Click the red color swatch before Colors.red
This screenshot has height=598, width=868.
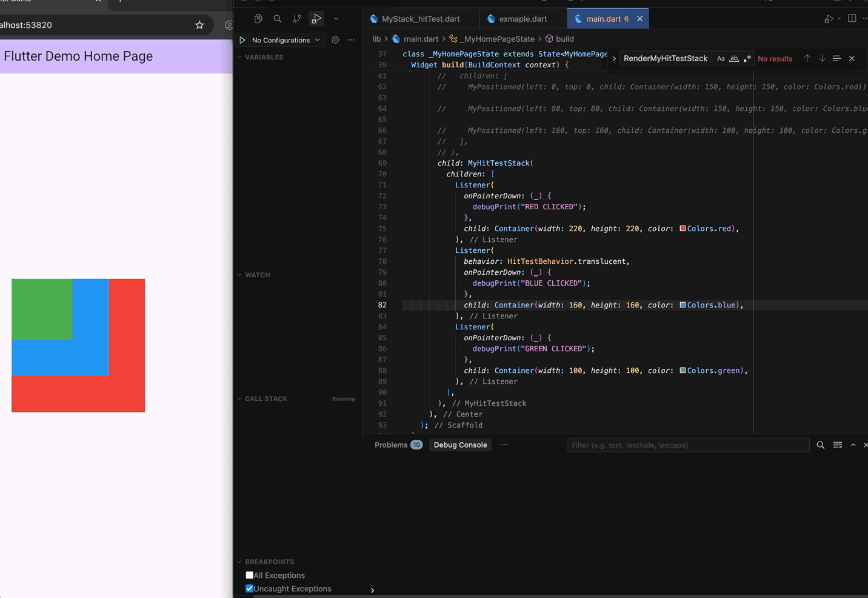click(x=683, y=229)
